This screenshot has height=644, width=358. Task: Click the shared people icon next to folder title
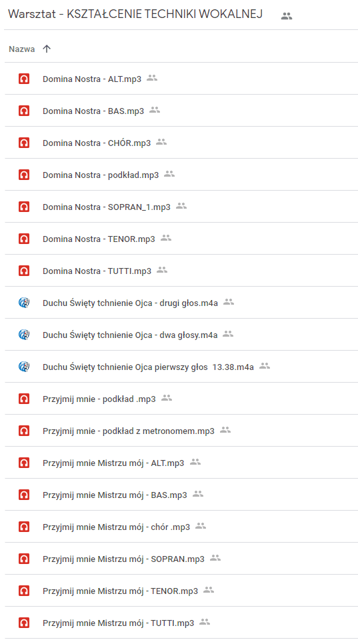(287, 16)
